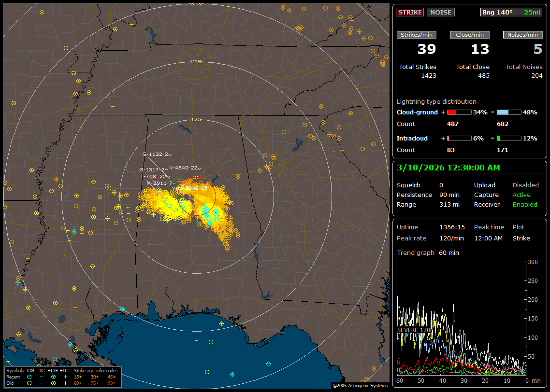Click the 219 mile range ring label
The width and height of the screenshot is (550, 392).
pyautogui.click(x=196, y=61)
